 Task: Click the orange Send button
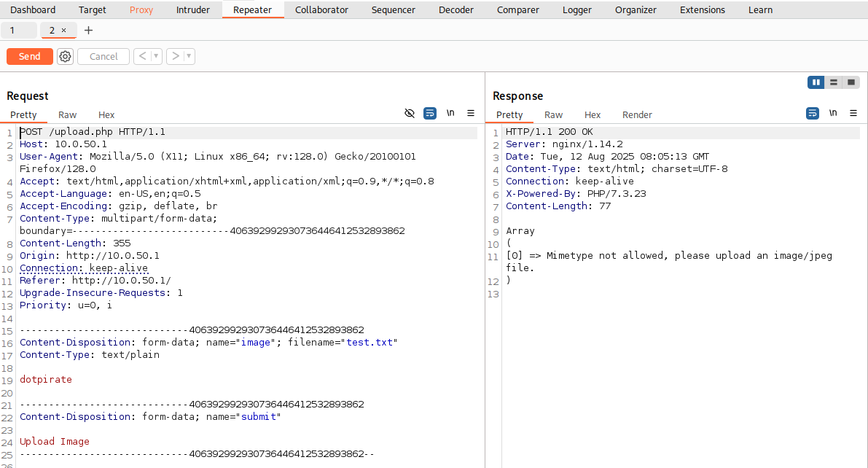coord(30,57)
